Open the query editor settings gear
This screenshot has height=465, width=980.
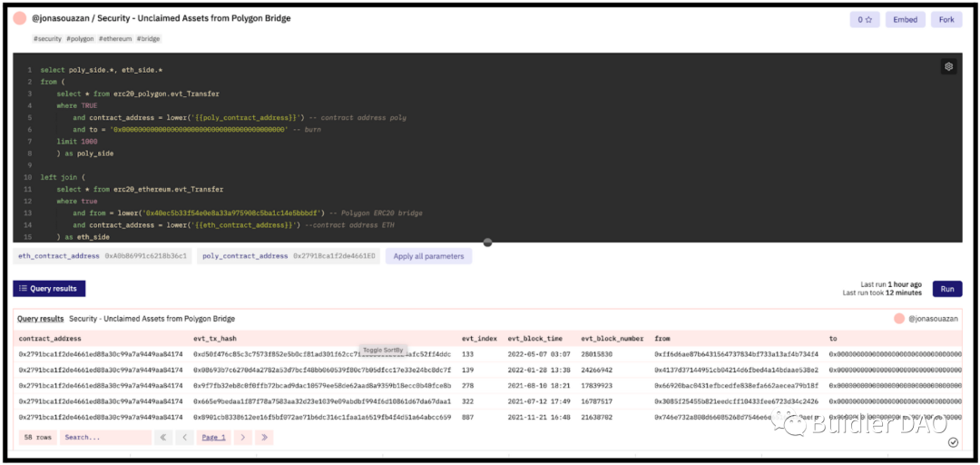[x=948, y=66]
